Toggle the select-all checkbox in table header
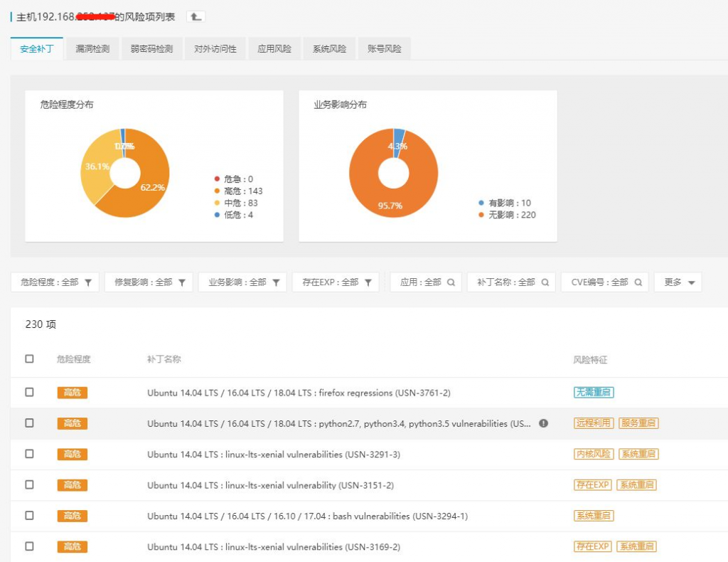The height and width of the screenshot is (562, 728). tap(29, 359)
